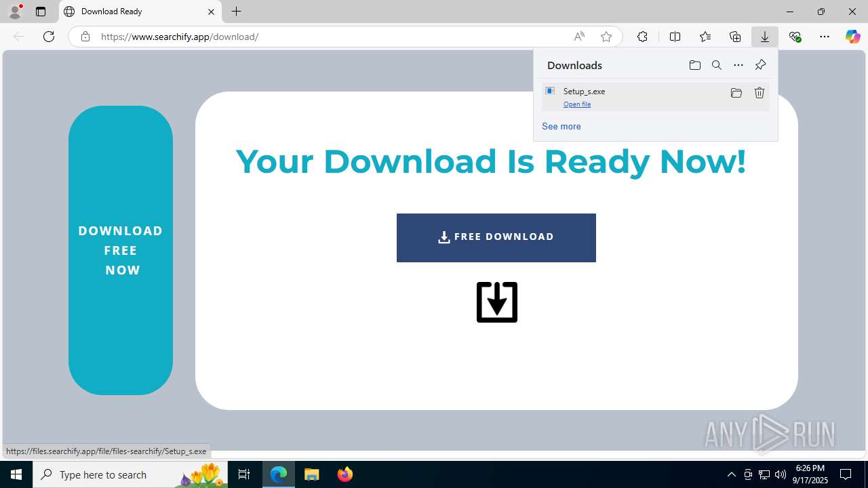Open Task View on the taskbar
Screen dimensions: 868x488
pyautogui.click(x=244, y=474)
